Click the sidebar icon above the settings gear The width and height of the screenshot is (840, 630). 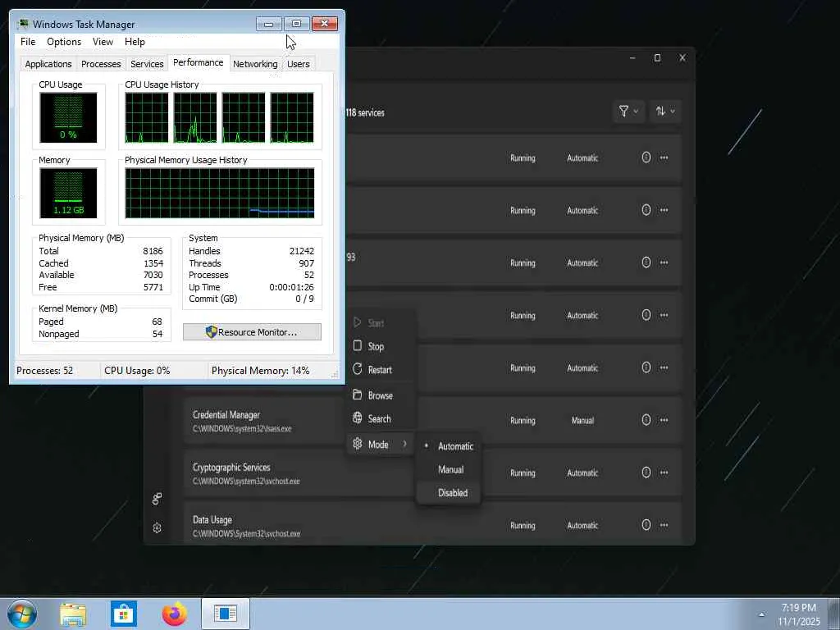tap(157, 499)
